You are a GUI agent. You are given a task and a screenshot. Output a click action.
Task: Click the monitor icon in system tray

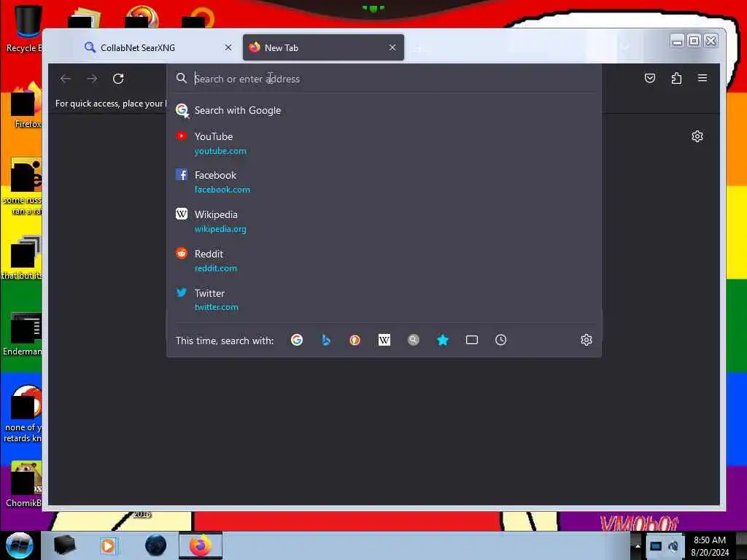pyautogui.click(x=656, y=546)
